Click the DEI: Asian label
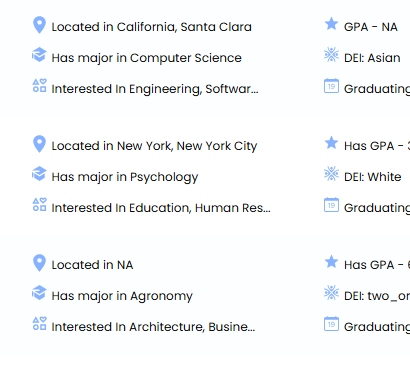 pos(372,58)
